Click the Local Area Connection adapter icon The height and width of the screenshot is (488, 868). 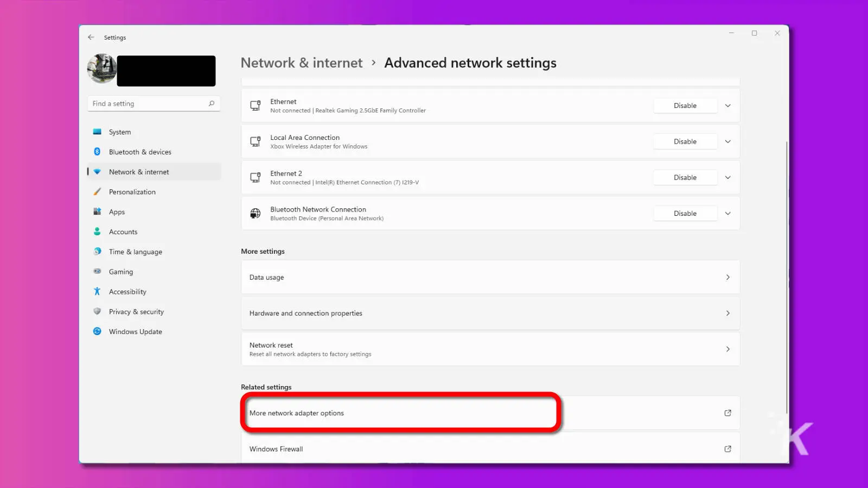click(255, 142)
